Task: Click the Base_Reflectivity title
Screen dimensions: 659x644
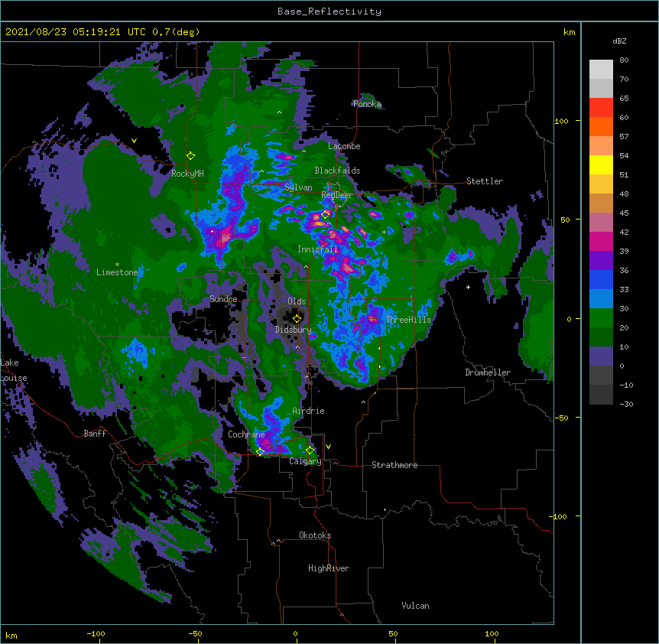Action: pos(329,11)
